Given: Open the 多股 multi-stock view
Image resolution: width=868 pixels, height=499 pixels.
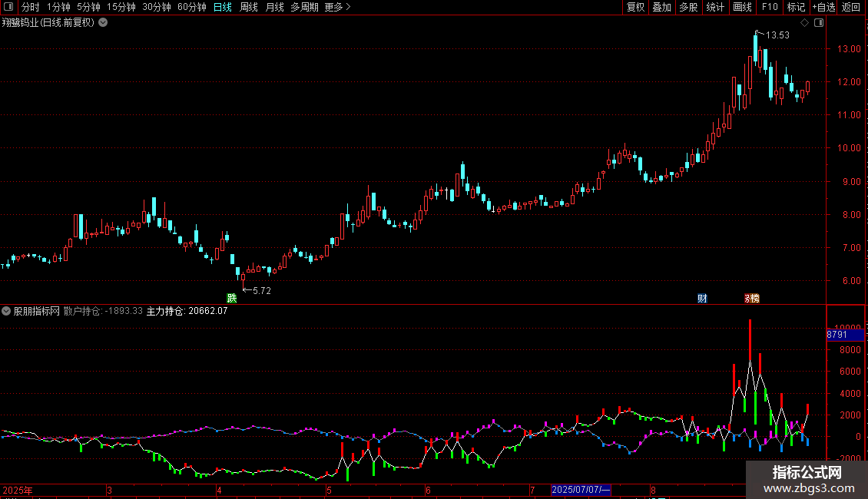Looking at the screenshot, I should (689, 7).
